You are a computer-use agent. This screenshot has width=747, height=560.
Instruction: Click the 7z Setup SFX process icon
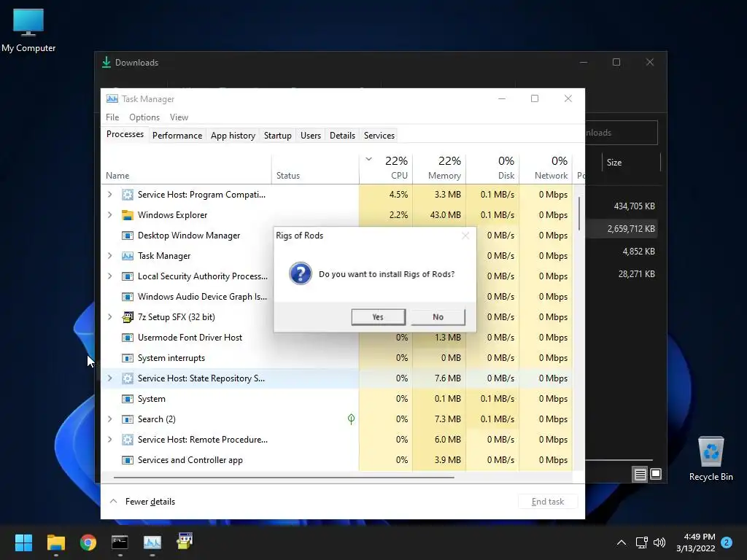(127, 316)
